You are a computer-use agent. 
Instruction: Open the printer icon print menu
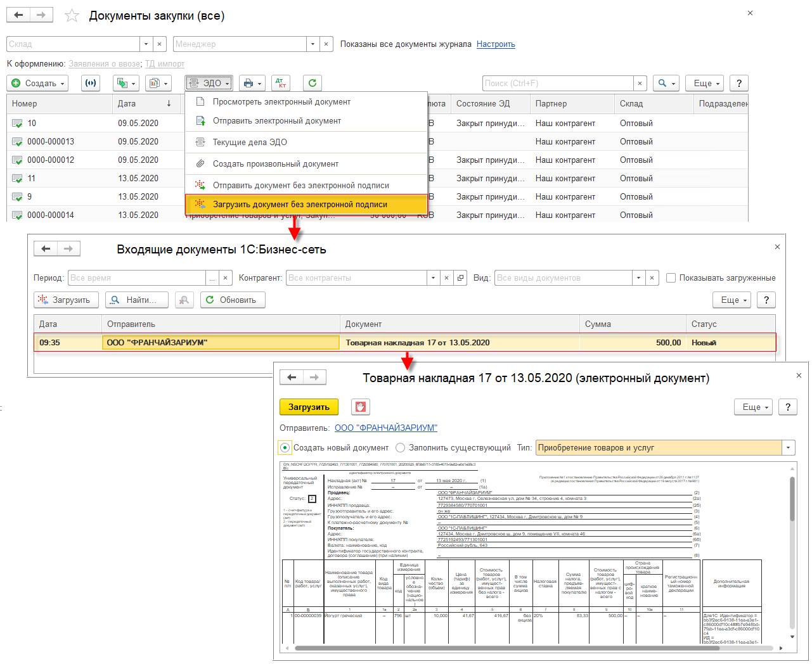pos(252,83)
